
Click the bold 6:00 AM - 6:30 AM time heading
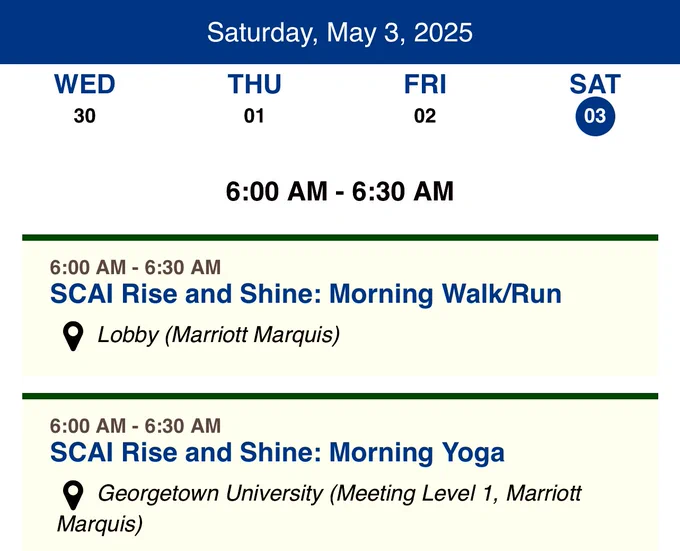(x=340, y=191)
